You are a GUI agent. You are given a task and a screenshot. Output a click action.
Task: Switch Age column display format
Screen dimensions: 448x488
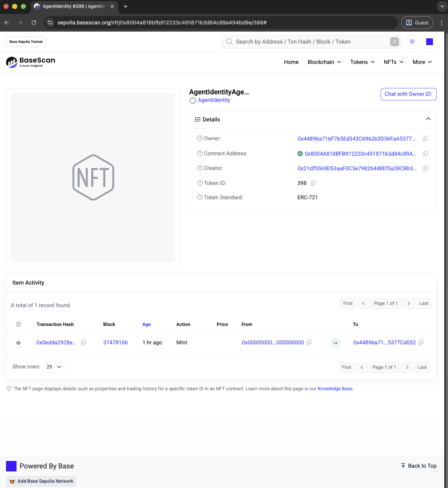point(146,324)
